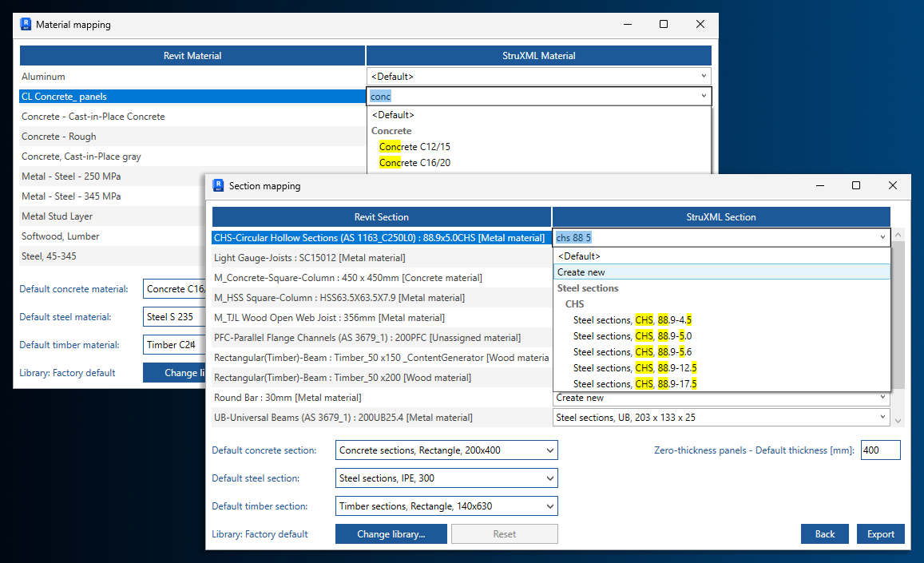The image size is (924, 563).
Task: Select 'Steel sections, CHS, 88.9-12.5'
Action: (x=635, y=368)
